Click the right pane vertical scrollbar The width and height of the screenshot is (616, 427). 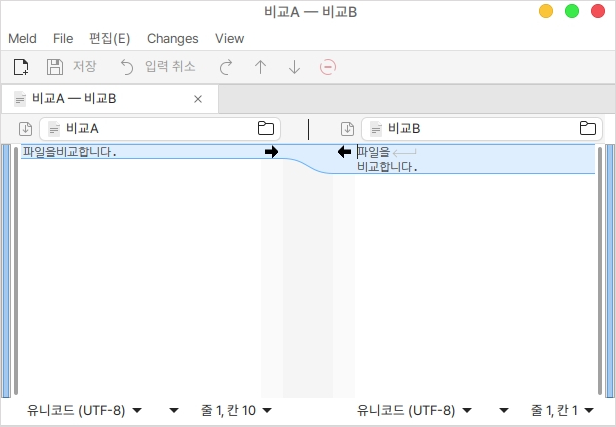coord(601,270)
